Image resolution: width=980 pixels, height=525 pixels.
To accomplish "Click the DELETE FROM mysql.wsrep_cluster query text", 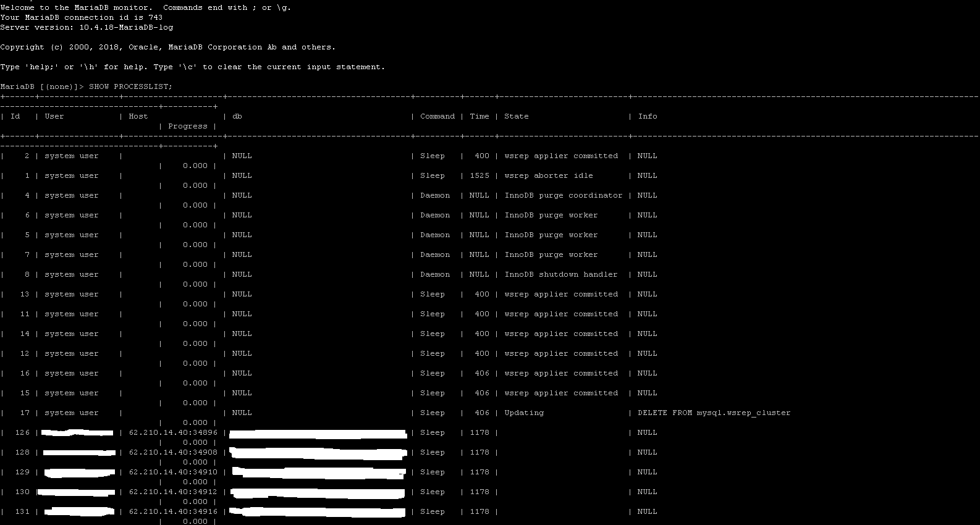I will 714,413.
